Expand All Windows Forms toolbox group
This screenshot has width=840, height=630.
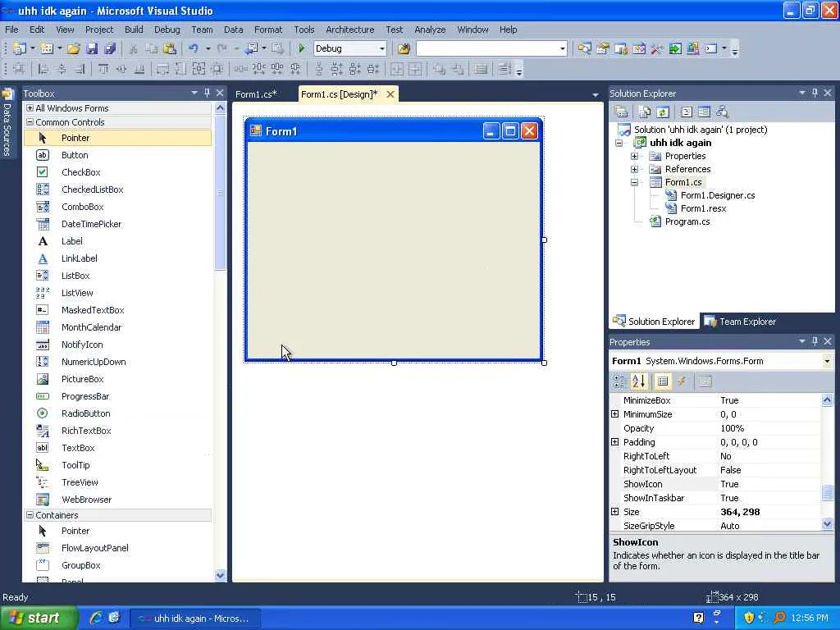[30, 107]
